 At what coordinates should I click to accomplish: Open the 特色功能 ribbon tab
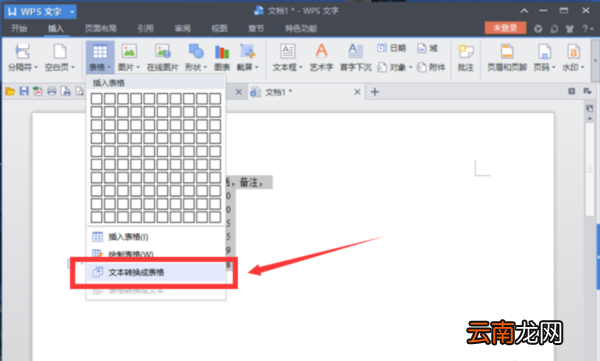click(x=301, y=28)
